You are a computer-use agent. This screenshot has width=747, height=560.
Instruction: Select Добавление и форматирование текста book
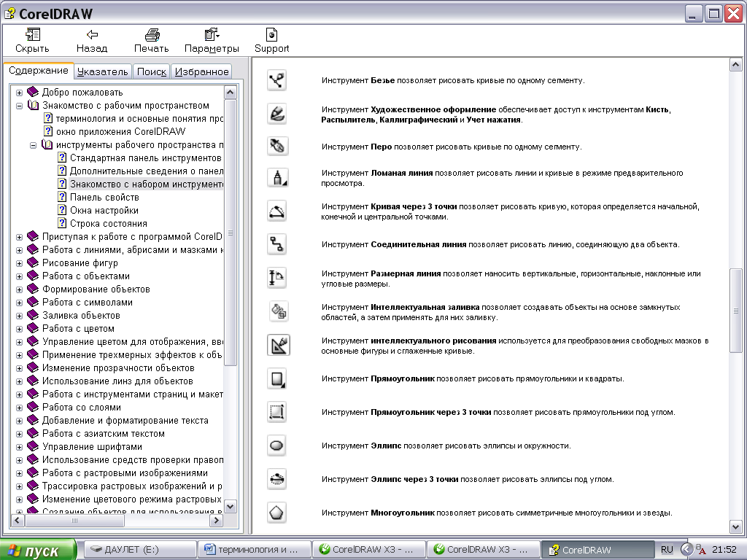125,421
